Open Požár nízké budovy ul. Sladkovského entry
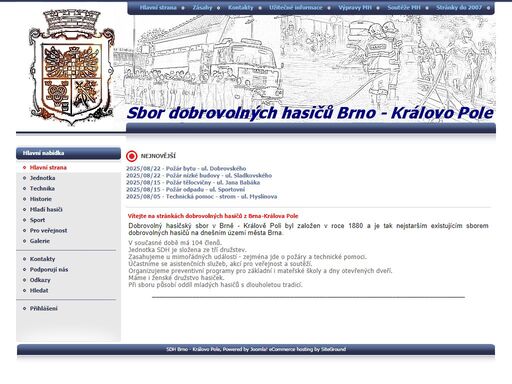 pyautogui.click(x=199, y=176)
